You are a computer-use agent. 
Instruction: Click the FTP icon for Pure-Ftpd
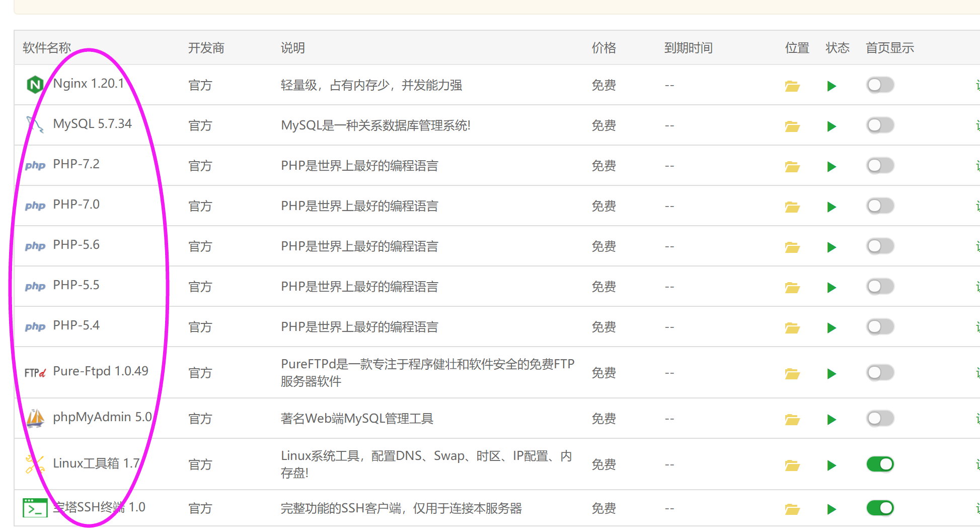[x=34, y=372]
